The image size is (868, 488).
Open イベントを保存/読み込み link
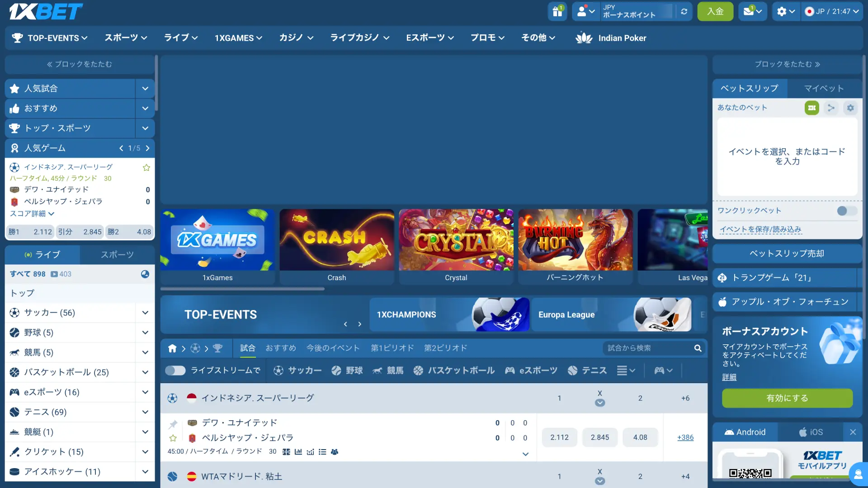point(760,230)
